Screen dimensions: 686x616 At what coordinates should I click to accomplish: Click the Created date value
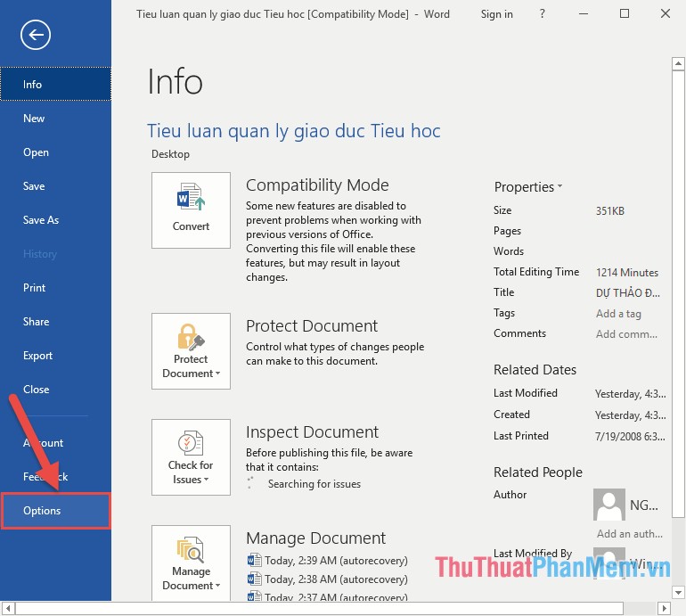point(630,415)
